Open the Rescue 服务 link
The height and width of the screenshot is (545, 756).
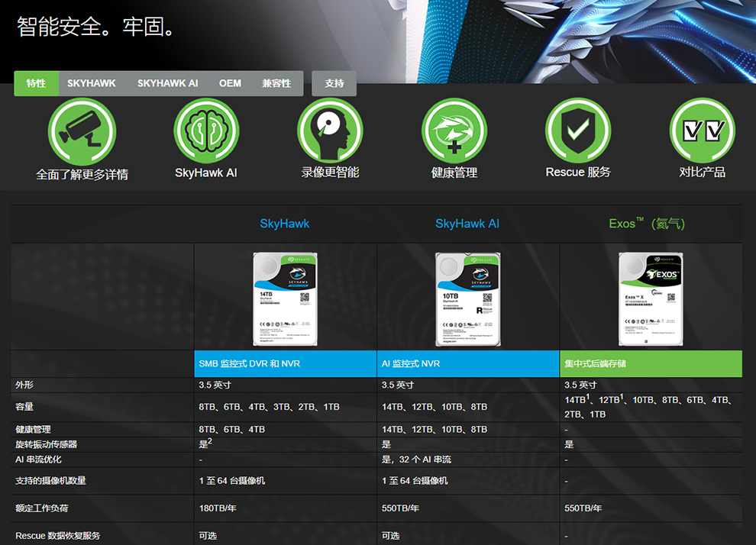578,172
